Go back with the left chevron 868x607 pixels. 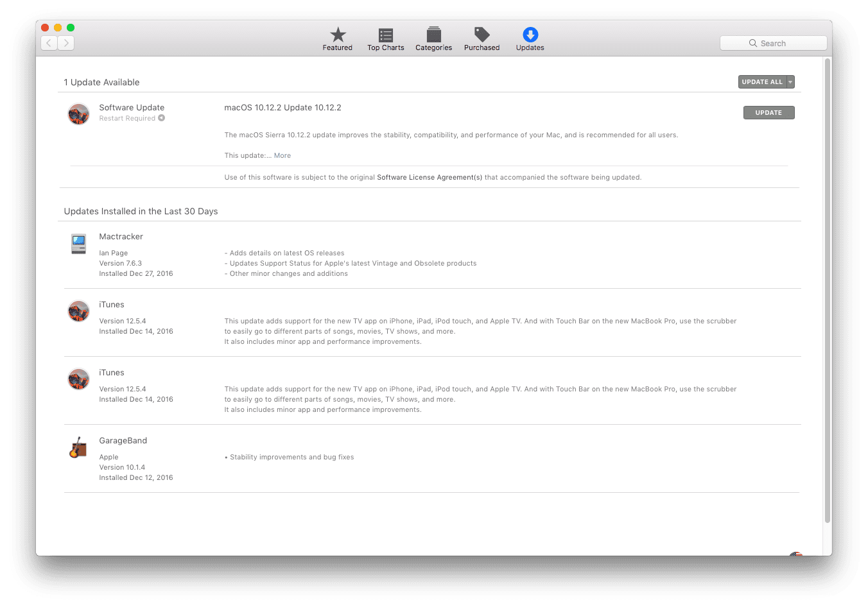(x=49, y=43)
